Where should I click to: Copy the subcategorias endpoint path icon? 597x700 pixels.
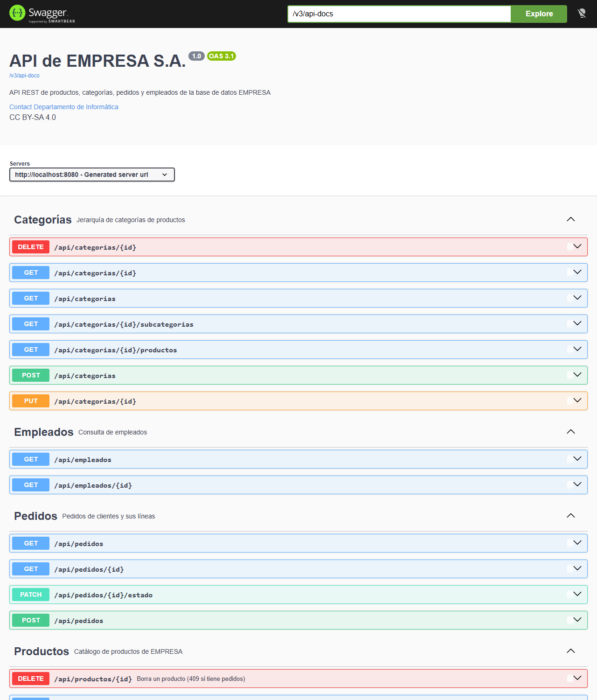coord(570,324)
